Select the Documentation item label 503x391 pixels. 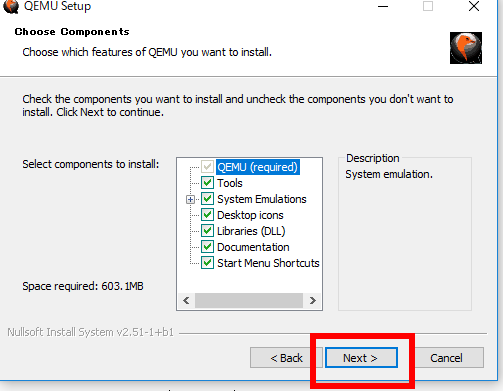(253, 247)
